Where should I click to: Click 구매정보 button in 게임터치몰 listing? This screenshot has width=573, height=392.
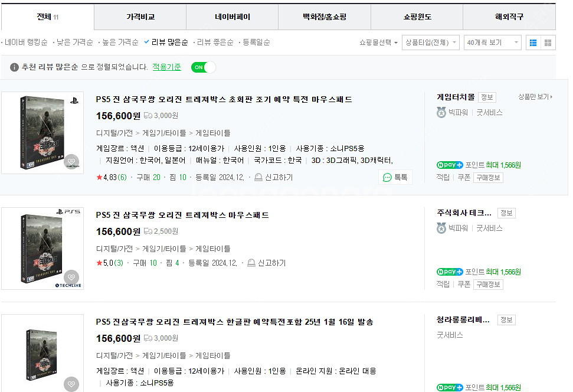pos(488,178)
